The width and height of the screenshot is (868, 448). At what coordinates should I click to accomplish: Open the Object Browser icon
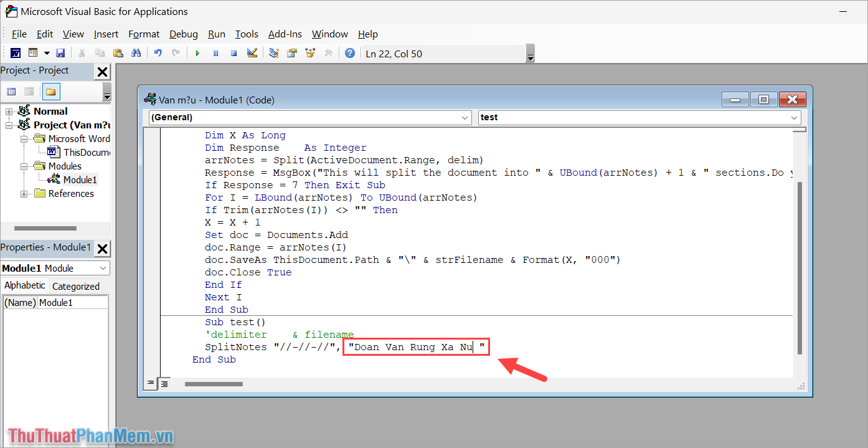pyautogui.click(x=309, y=54)
